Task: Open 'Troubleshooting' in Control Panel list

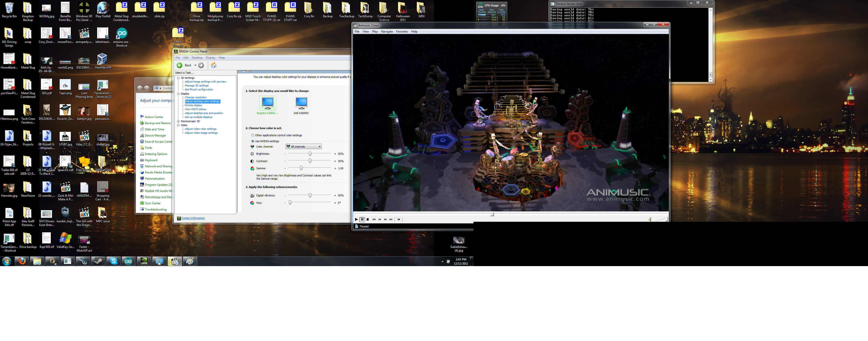Action: (x=156, y=209)
